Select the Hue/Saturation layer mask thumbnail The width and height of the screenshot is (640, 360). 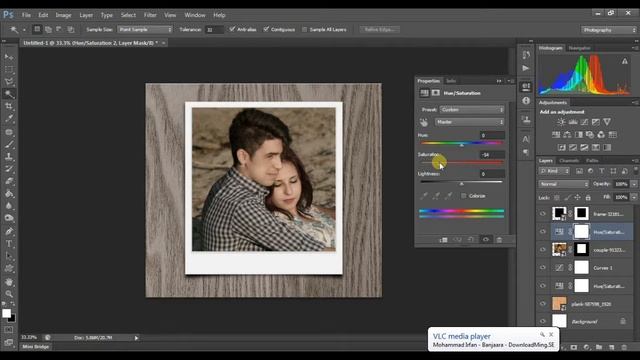pos(582,231)
